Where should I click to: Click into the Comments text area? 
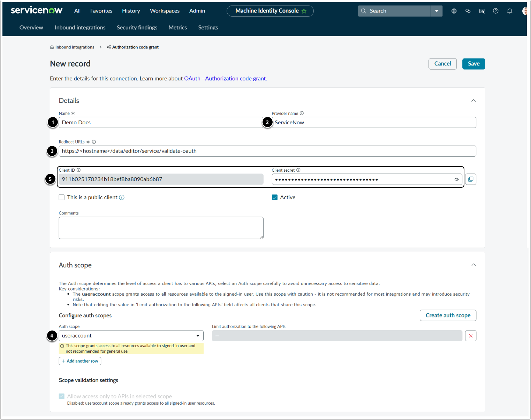tap(161, 228)
